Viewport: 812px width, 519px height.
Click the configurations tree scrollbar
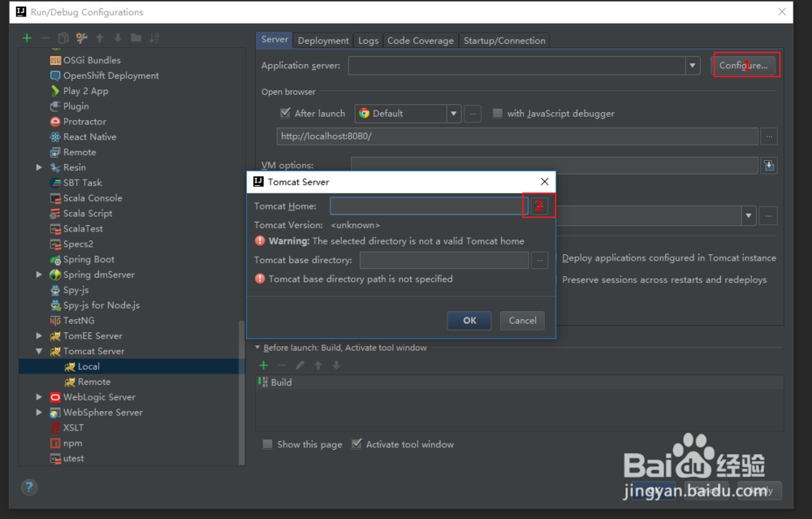(241, 392)
